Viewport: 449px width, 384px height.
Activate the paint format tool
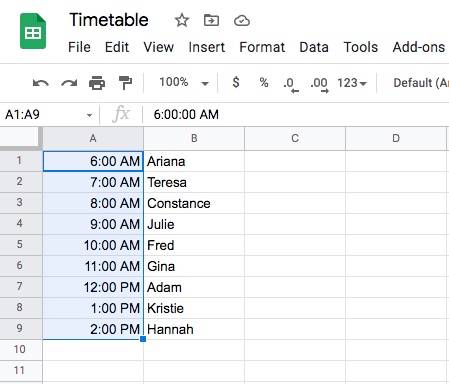(x=125, y=83)
